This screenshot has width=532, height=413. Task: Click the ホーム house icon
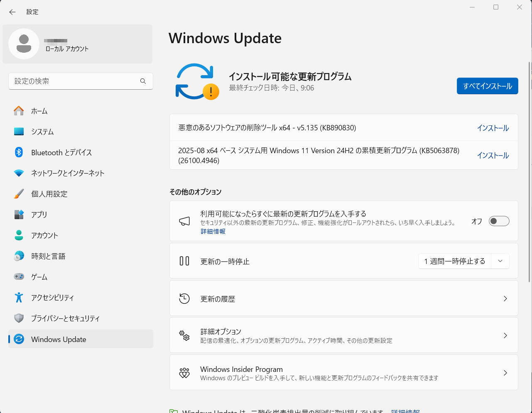pyautogui.click(x=19, y=111)
